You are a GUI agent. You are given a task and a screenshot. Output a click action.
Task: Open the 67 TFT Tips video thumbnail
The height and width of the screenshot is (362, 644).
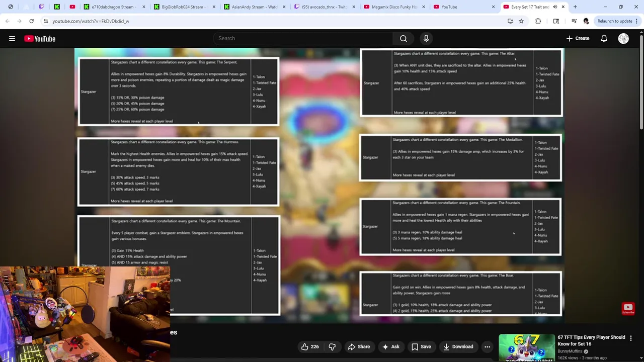click(x=526, y=348)
